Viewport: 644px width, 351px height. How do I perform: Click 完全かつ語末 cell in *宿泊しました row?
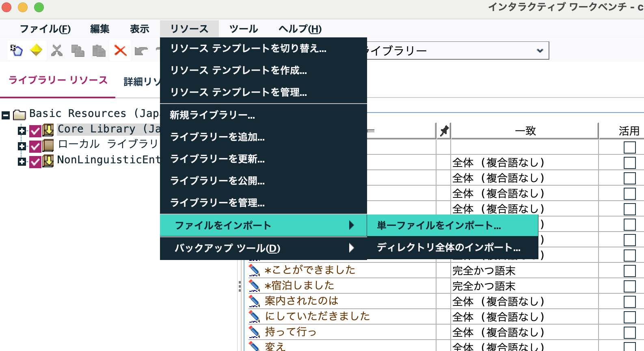pyautogui.click(x=525, y=286)
